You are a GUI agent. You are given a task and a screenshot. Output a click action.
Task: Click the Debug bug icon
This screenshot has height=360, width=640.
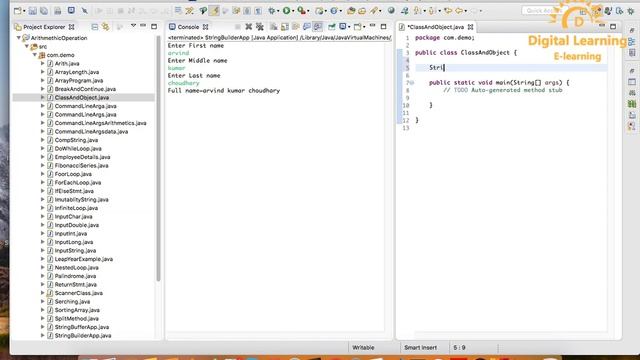coord(272,11)
